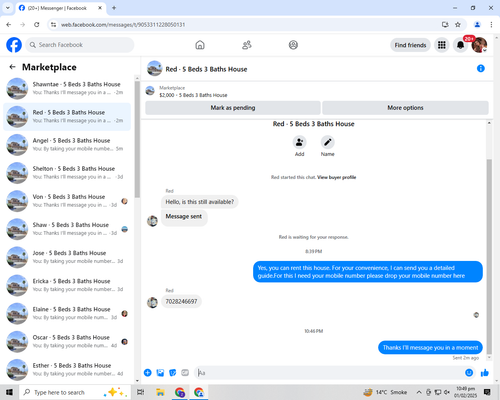Open the notifications bell

460,45
